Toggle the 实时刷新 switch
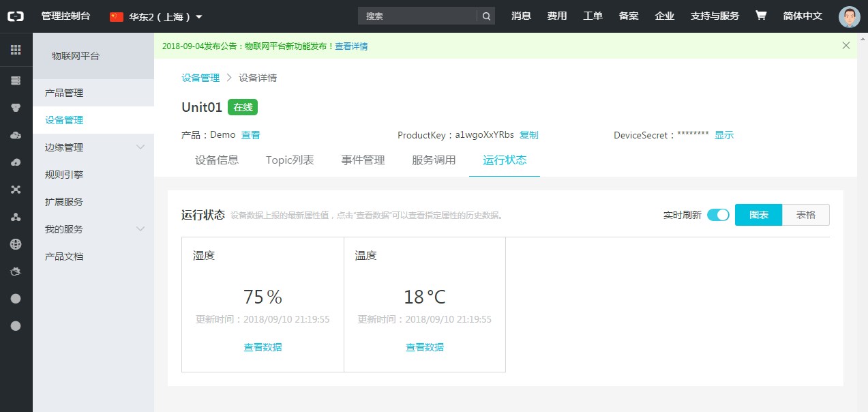This screenshot has height=412, width=868. [x=718, y=215]
